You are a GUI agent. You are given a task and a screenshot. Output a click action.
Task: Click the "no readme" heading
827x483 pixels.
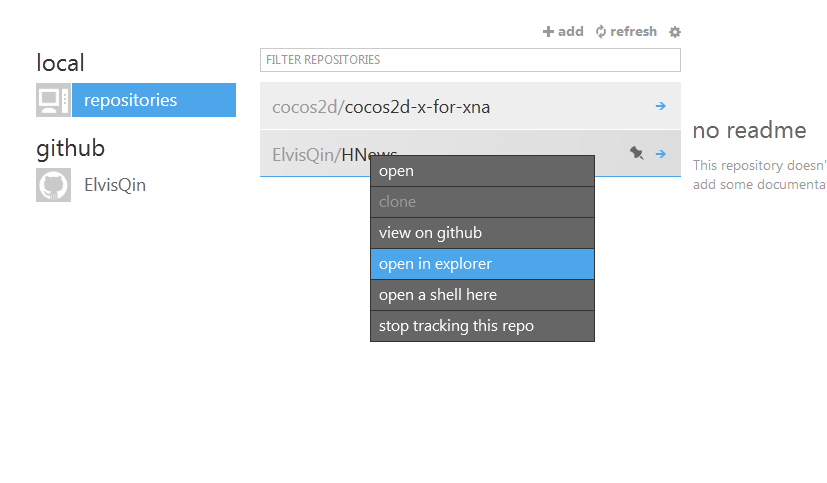click(x=749, y=130)
